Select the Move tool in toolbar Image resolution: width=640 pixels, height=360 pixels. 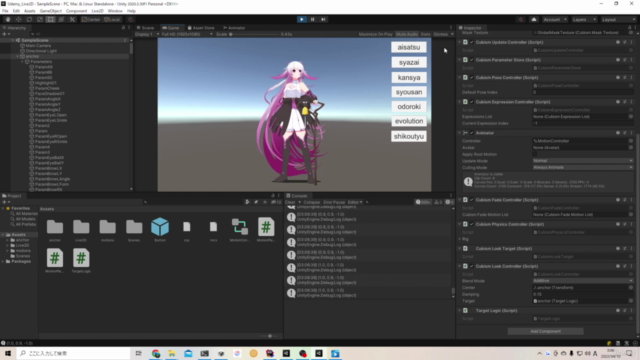[18, 19]
